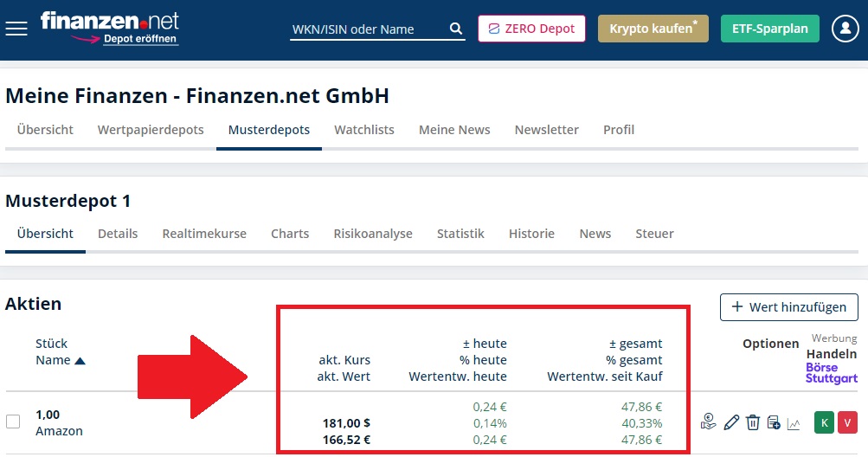This screenshot has height=457, width=868.
Task: Open the Charts sub-tab
Action: click(290, 234)
